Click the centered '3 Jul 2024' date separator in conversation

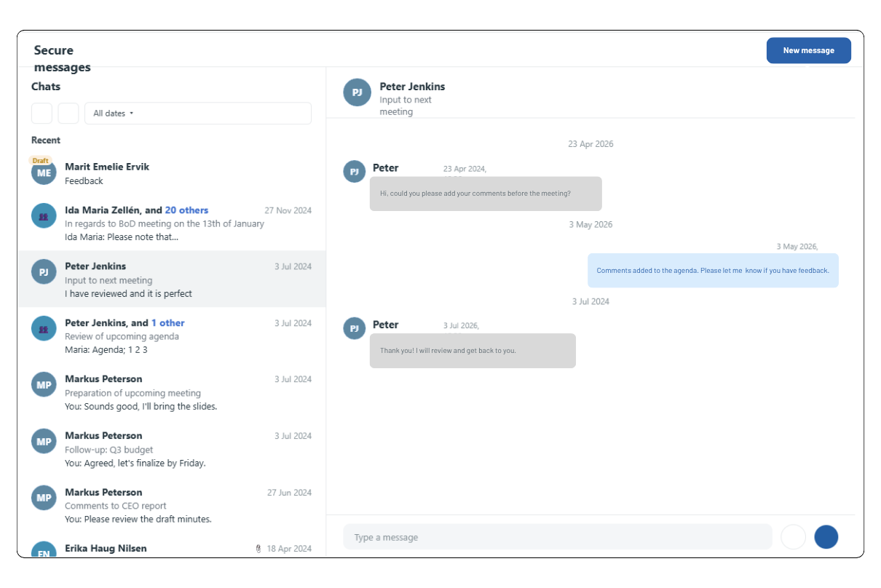point(590,301)
